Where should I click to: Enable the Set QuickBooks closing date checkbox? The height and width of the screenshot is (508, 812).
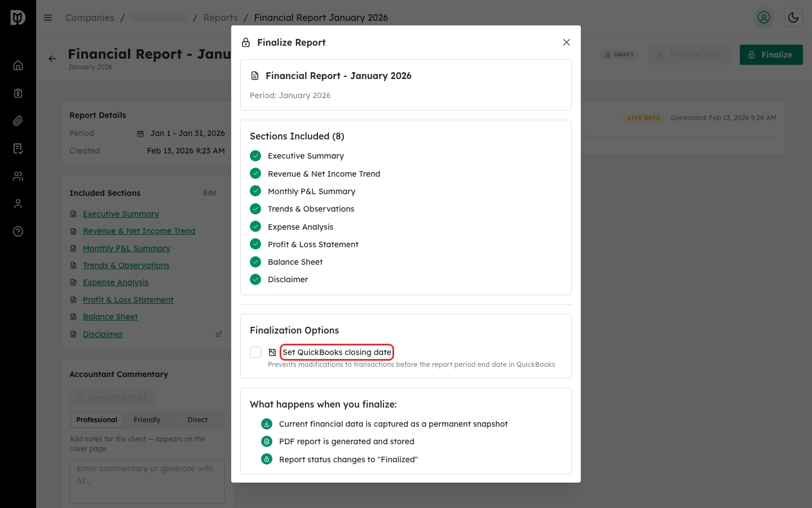point(255,352)
